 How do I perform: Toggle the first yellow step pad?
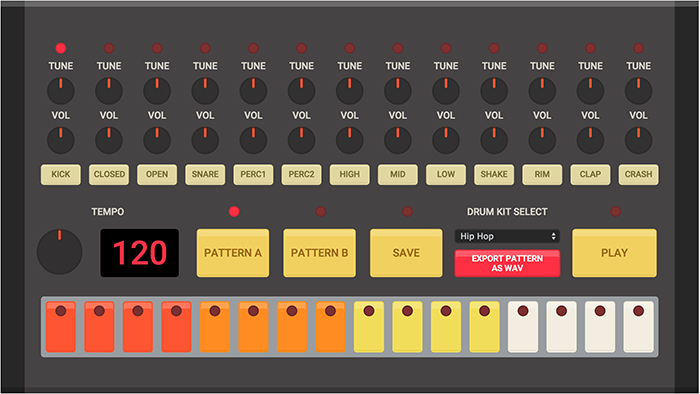(x=369, y=327)
